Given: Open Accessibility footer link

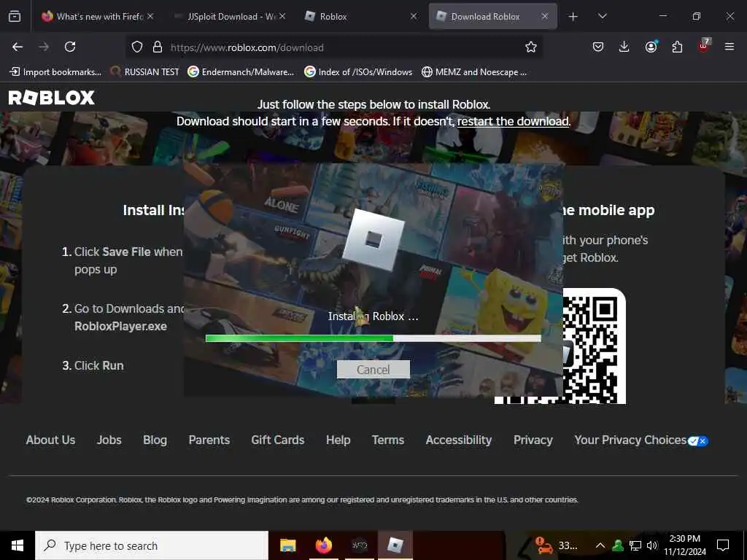Looking at the screenshot, I should 459,440.
